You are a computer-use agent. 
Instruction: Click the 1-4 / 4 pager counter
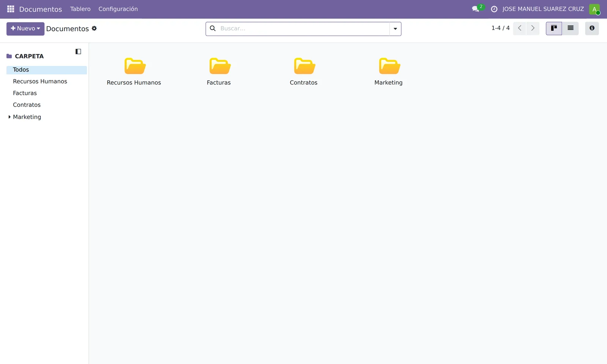(x=500, y=28)
